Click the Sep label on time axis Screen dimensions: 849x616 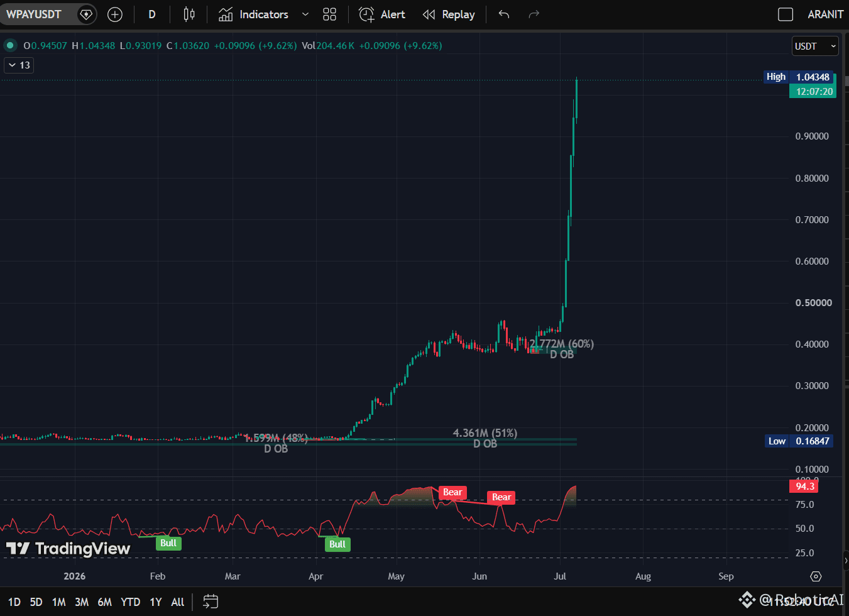tap(726, 576)
